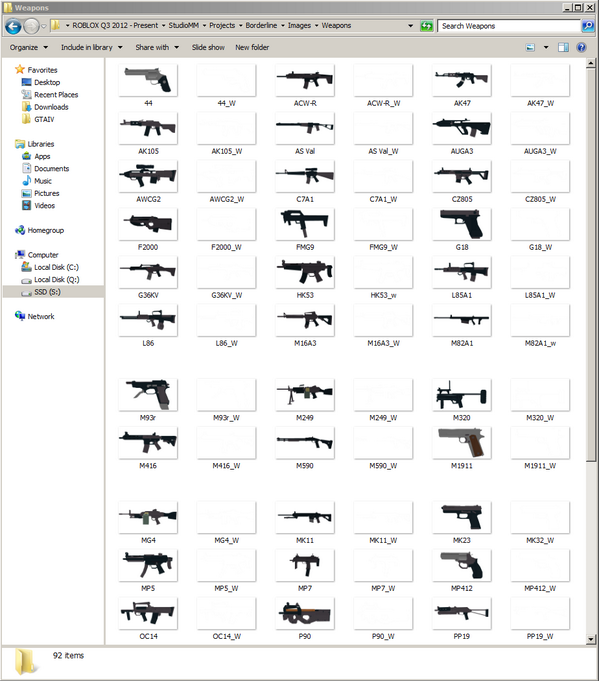The image size is (599, 681).
Task: Select the F2000 image file
Action: pyautogui.click(x=148, y=224)
